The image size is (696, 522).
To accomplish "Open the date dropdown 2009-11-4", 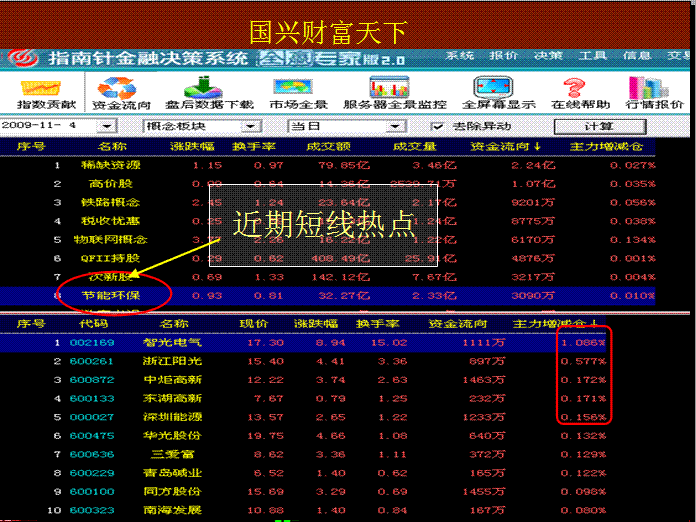I will point(107,127).
